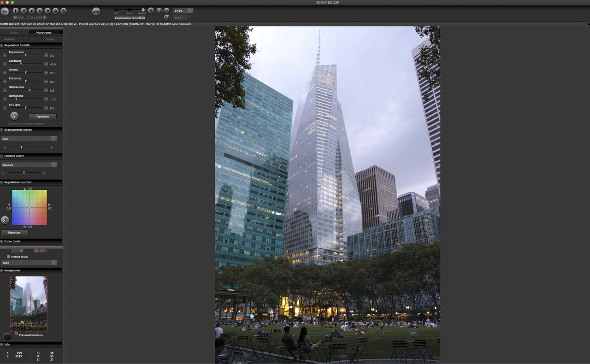This screenshot has height=364, width=590.
Task: Switch to the Monocromo tab
Action: [x=44, y=33]
